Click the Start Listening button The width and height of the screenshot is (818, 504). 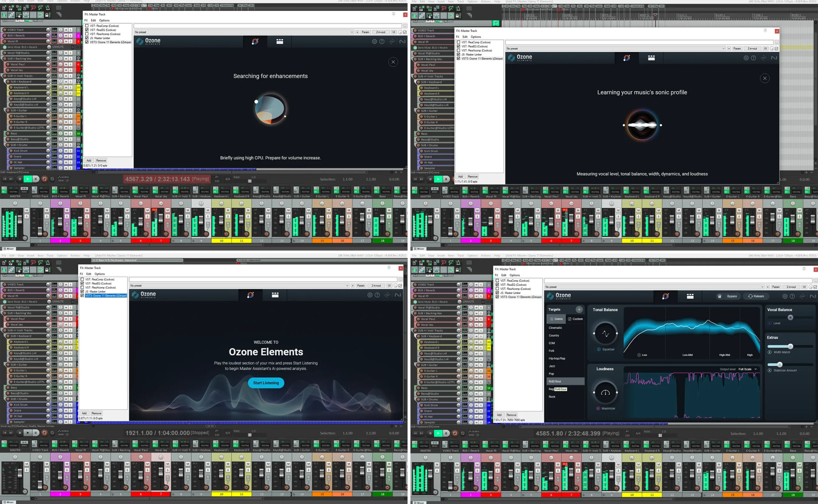click(266, 383)
